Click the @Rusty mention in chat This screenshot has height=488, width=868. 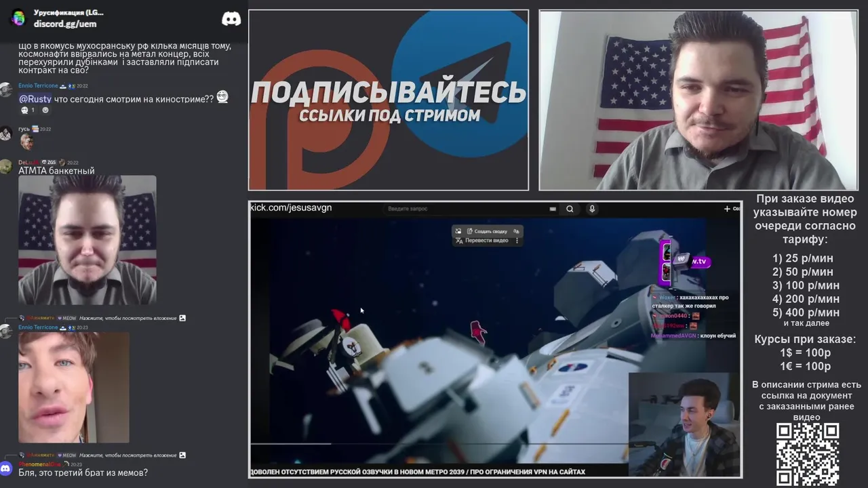pos(35,99)
